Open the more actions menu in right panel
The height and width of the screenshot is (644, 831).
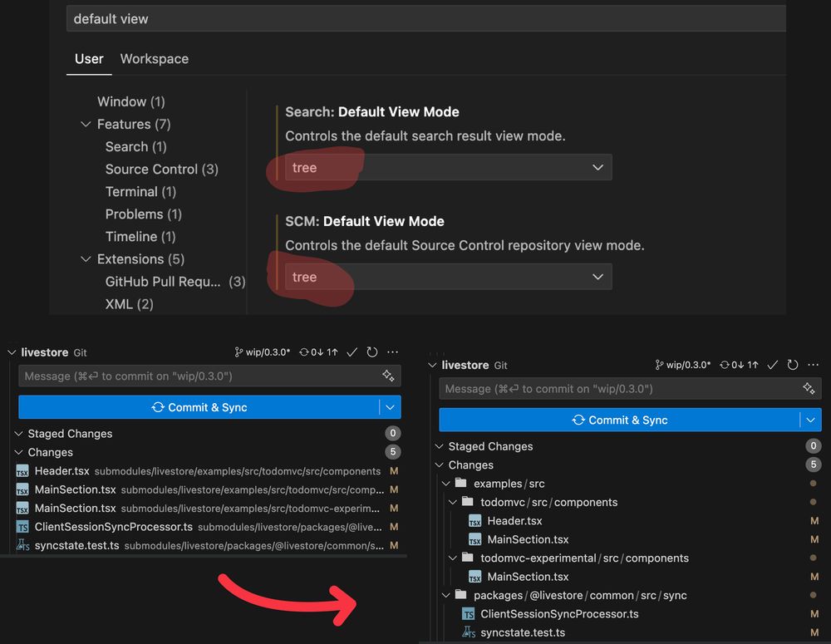click(813, 365)
